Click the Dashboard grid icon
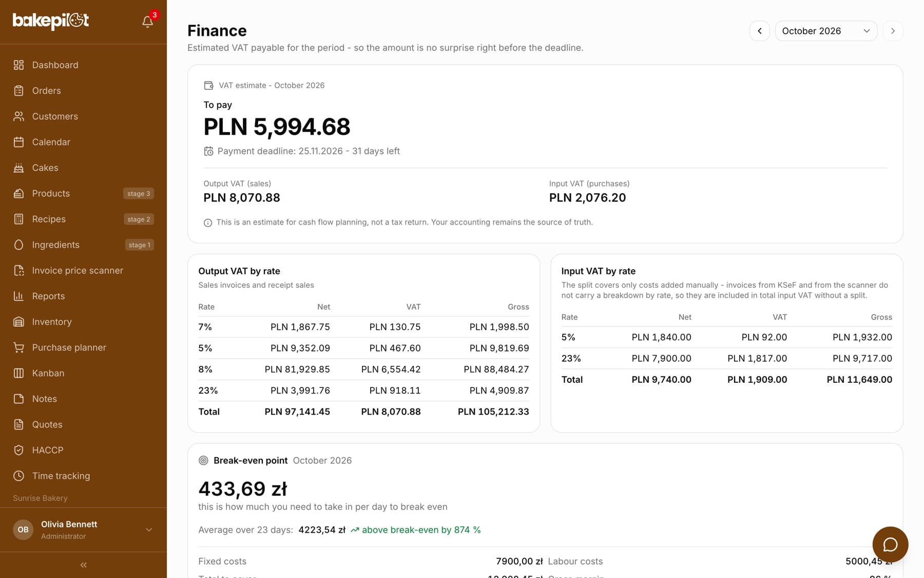This screenshot has width=924, height=578. click(19, 65)
